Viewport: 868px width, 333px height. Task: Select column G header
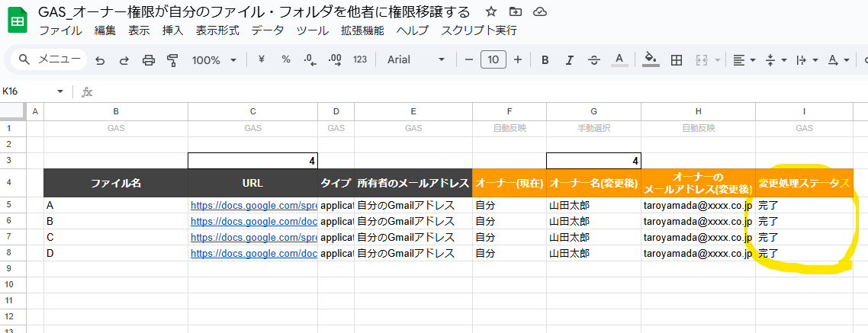[x=594, y=112]
